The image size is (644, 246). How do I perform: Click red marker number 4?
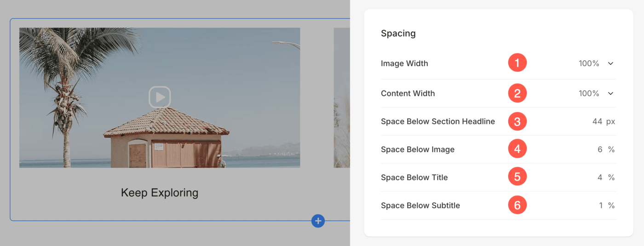coord(517,149)
